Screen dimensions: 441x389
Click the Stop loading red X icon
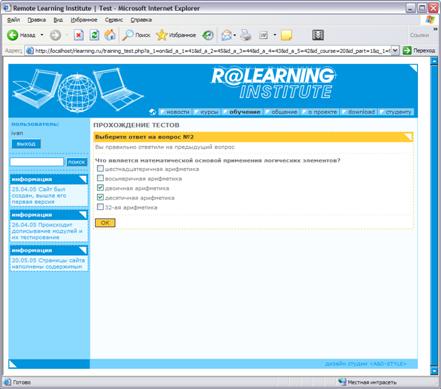[79, 35]
